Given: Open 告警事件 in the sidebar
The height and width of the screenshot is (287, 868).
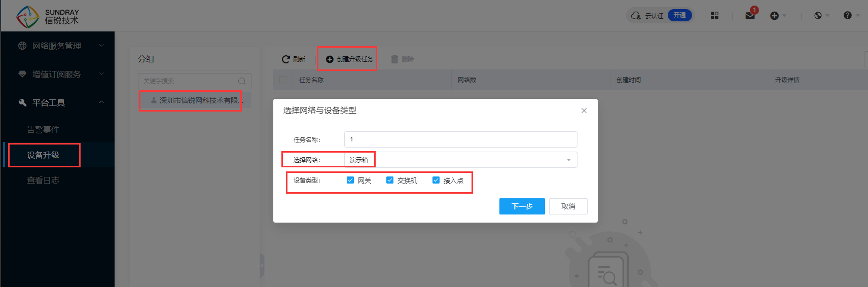Looking at the screenshot, I should 43,130.
